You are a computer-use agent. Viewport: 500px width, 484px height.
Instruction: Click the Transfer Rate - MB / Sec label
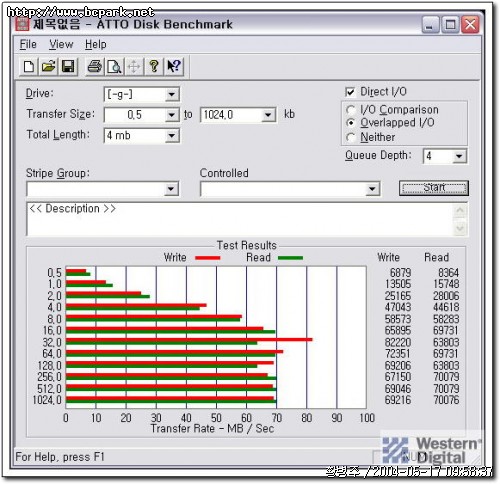click(212, 428)
